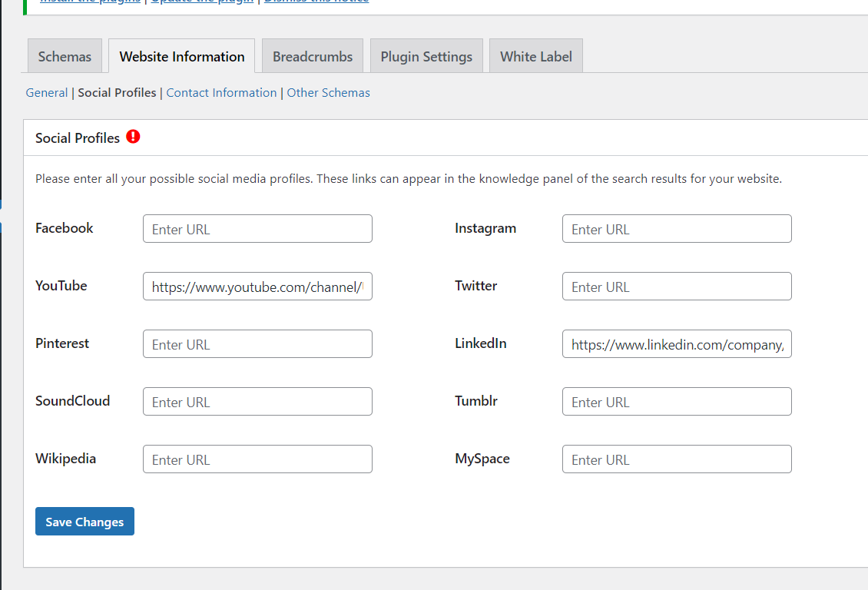
Task: Click the SoundCloud field label
Action: (72, 401)
